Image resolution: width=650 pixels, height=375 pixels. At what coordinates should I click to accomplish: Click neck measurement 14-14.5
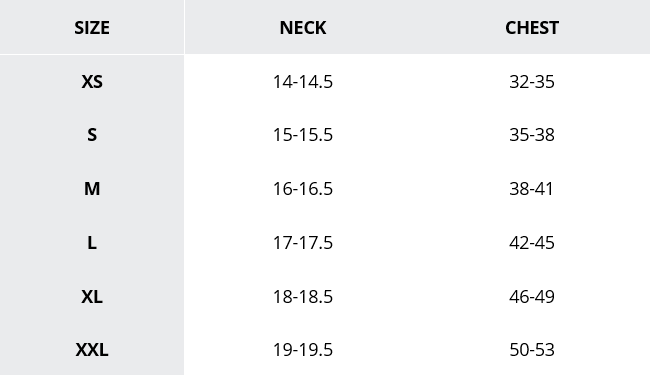pyautogui.click(x=303, y=82)
